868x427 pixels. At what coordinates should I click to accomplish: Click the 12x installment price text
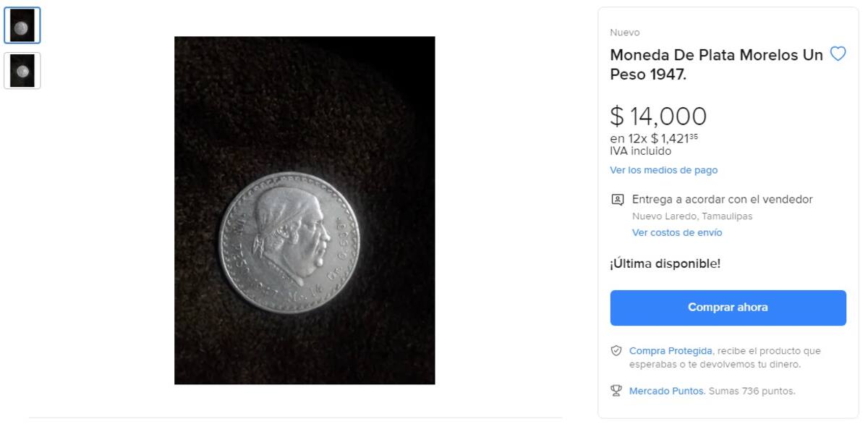pyautogui.click(x=654, y=138)
